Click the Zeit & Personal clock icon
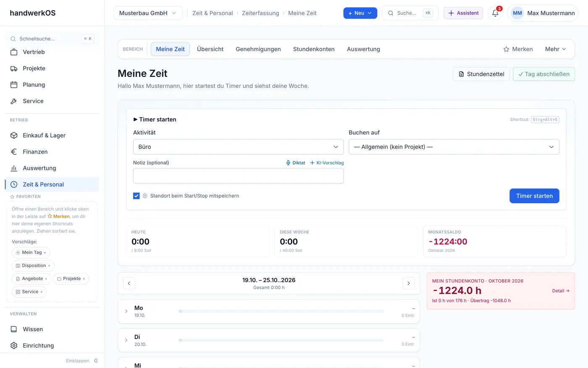The image size is (588, 368). click(14, 185)
